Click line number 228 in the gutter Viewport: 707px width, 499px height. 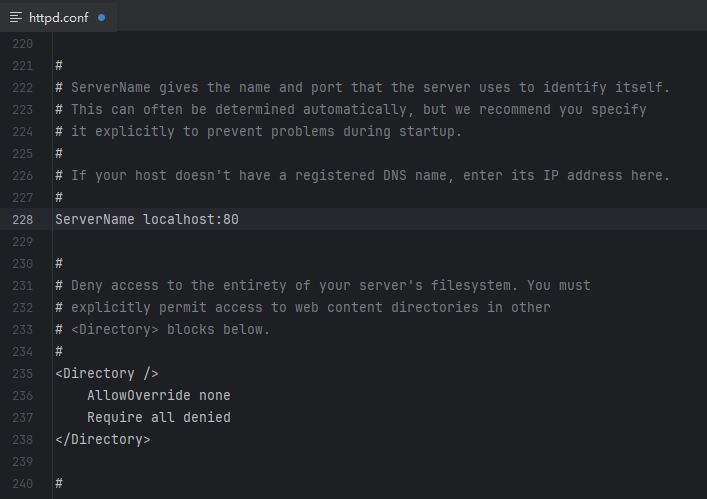pos(23,220)
